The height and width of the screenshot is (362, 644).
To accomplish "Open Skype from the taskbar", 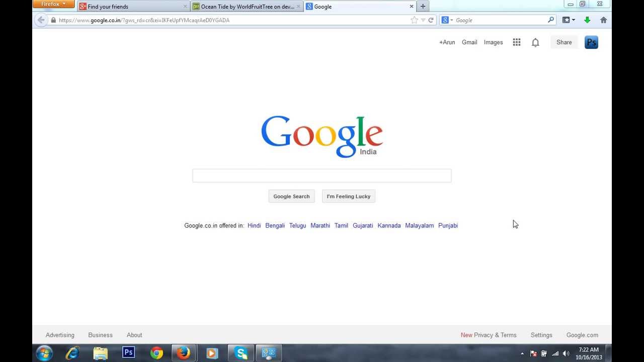I will coord(241,353).
